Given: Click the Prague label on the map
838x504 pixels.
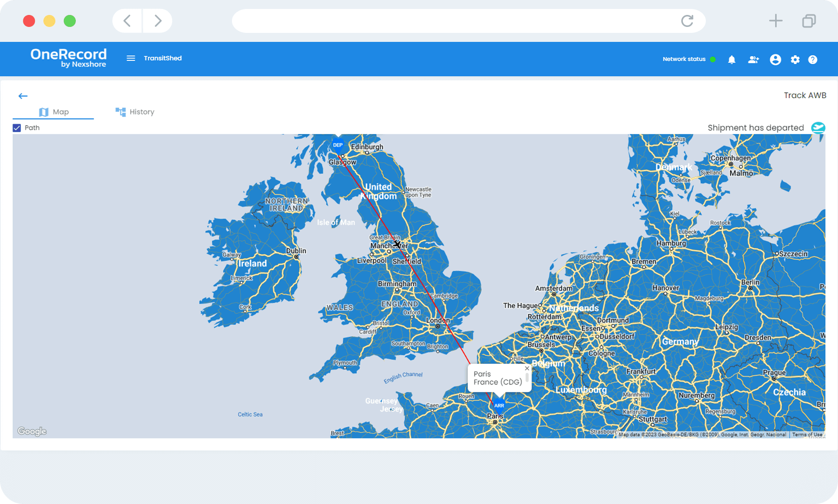Looking at the screenshot, I should [x=774, y=372].
